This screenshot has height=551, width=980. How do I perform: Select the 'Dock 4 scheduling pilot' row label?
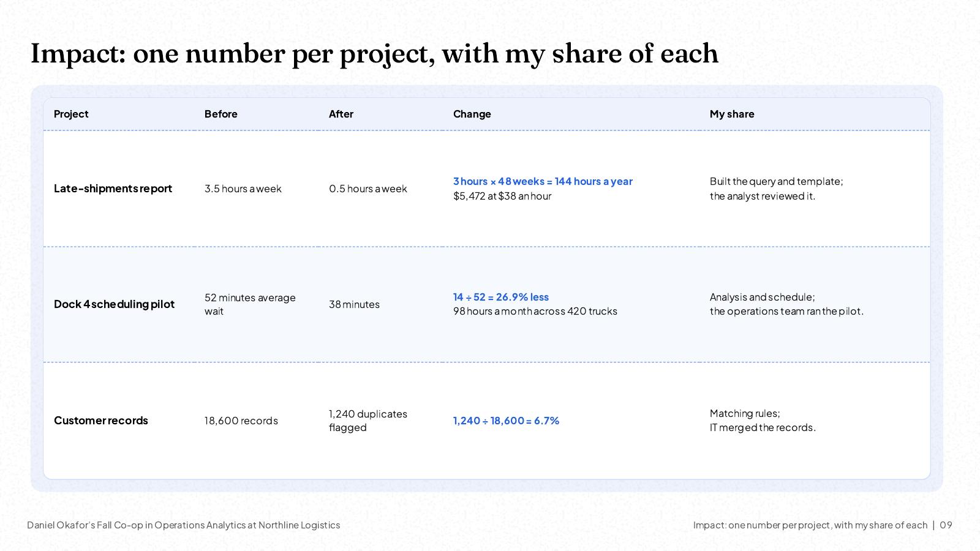click(x=115, y=304)
